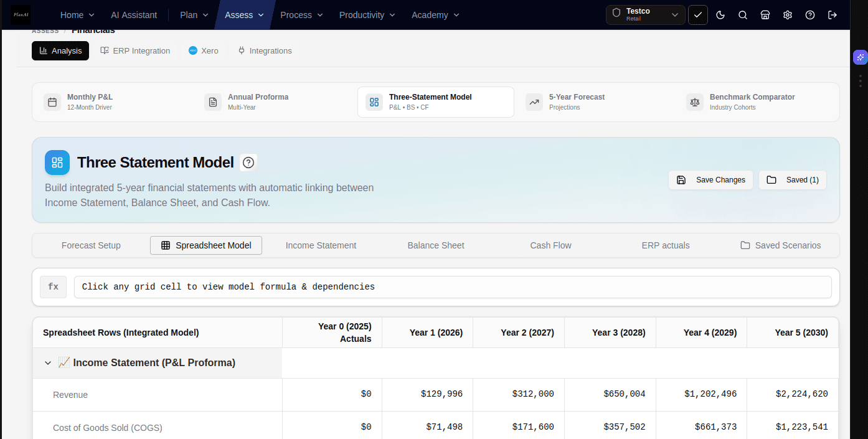This screenshot has height=439, width=868.
Task: Open settings gear icon
Action: (x=788, y=15)
